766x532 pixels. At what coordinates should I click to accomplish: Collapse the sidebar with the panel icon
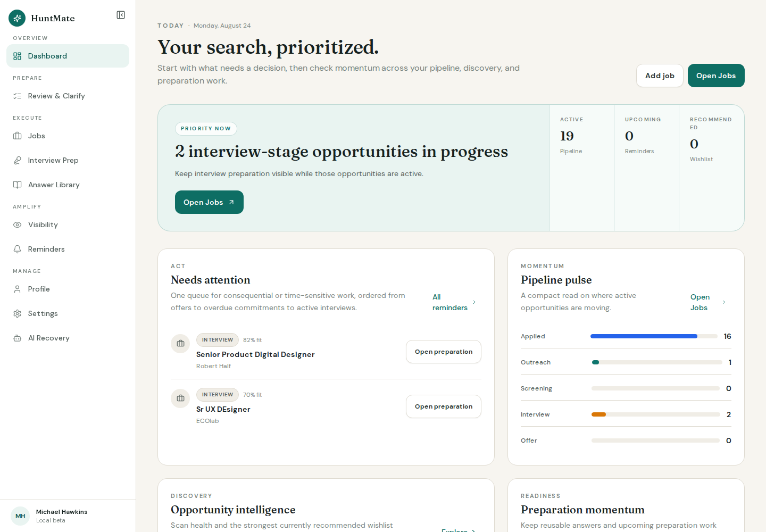click(x=121, y=15)
